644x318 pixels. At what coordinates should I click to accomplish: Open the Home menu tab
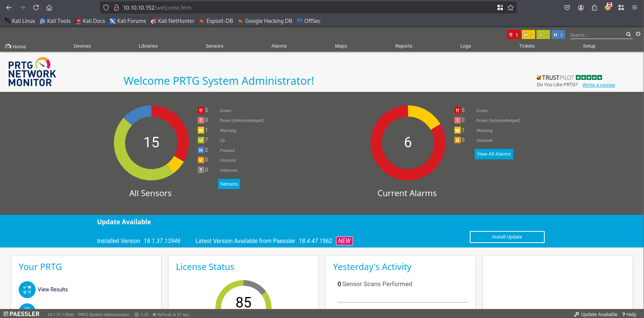tap(16, 46)
